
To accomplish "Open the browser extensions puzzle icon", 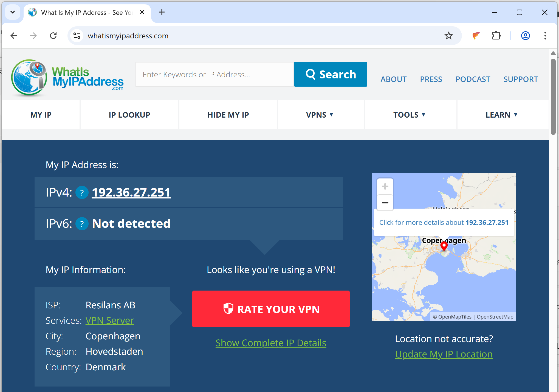I will tap(496, 35).
